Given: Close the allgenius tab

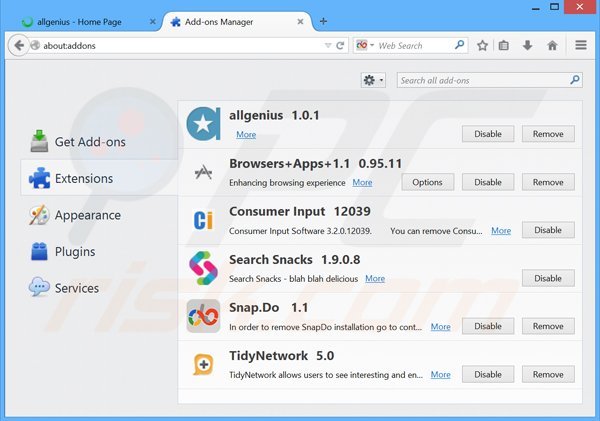Looking at the screenshot, I should click(x=152, y=21).
